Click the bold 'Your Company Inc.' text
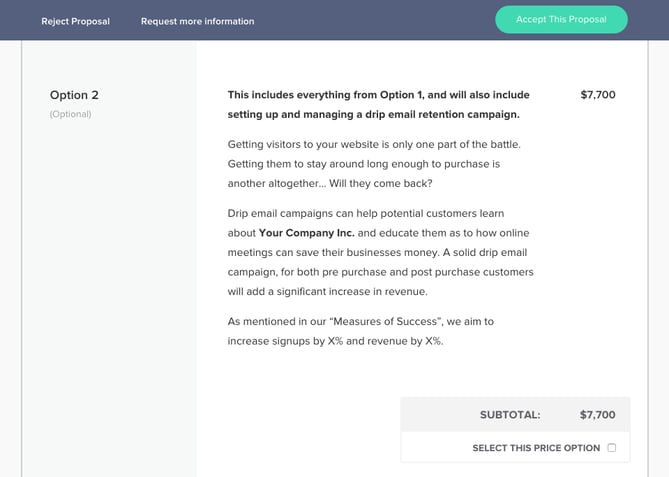This screenshot has width=669, height=477. 298,233
